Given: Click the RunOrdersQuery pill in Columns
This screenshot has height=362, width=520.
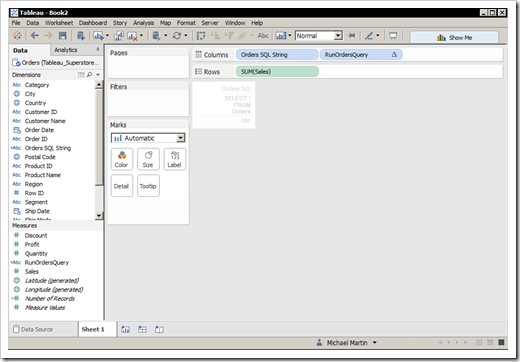Looking at the screenshot, I should pos(361,54).
